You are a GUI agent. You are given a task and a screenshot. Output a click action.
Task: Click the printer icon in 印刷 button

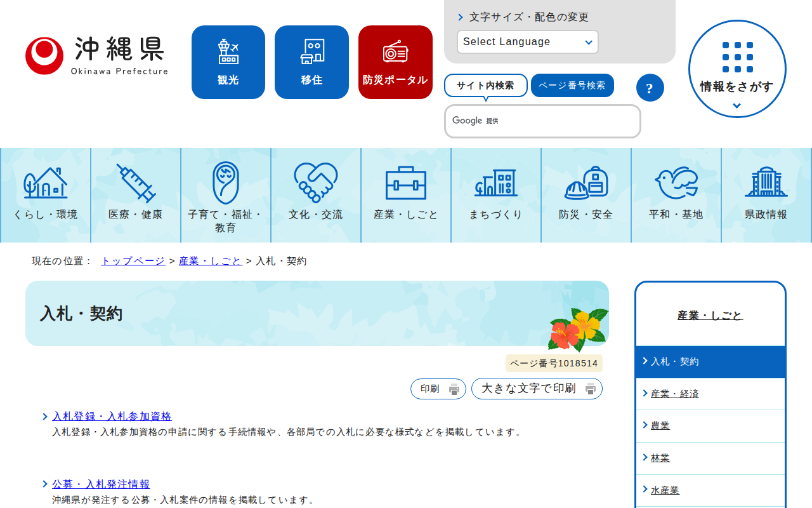(x=454, y=389)
